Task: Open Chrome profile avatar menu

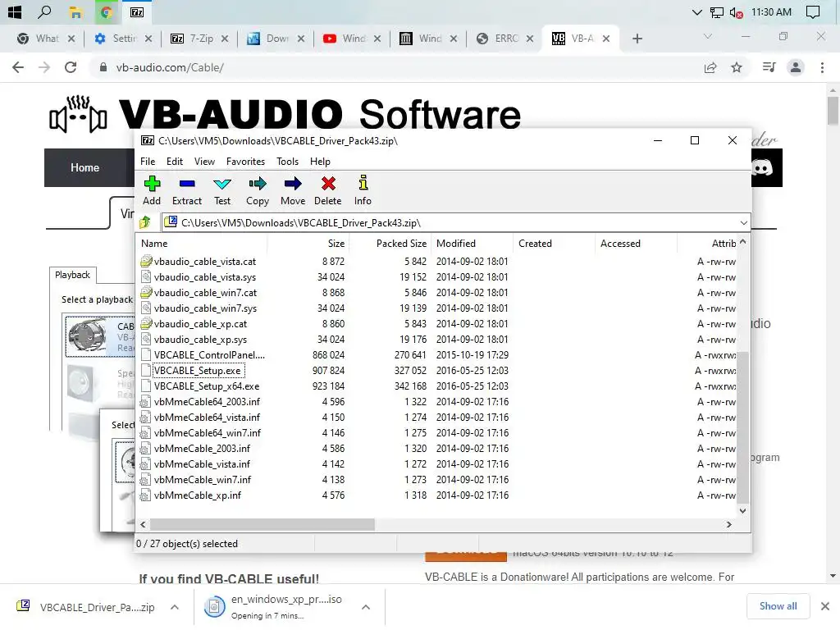Action: [x=796, y=67]
